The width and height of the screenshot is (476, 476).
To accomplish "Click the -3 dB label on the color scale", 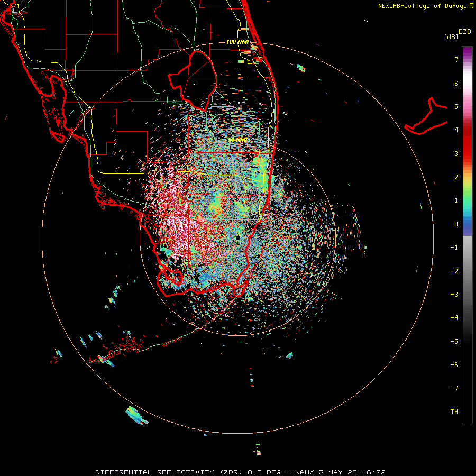I will (454, 295).
